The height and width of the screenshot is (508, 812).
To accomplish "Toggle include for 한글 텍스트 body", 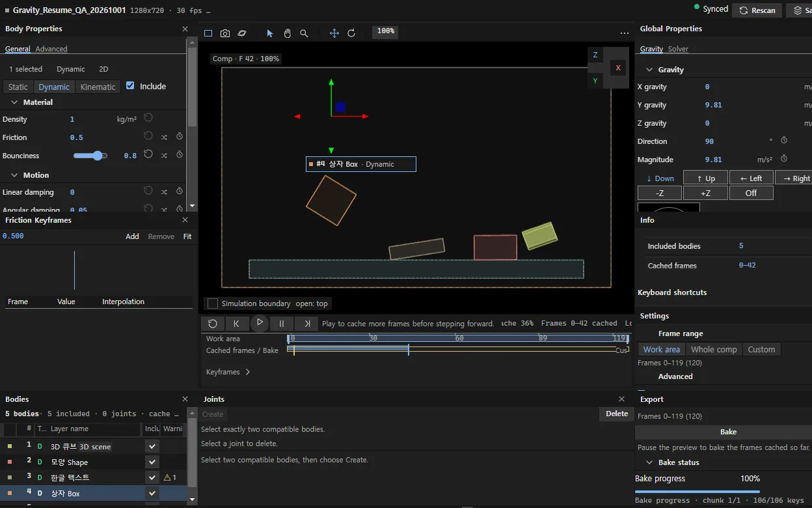I will (152, 477).
